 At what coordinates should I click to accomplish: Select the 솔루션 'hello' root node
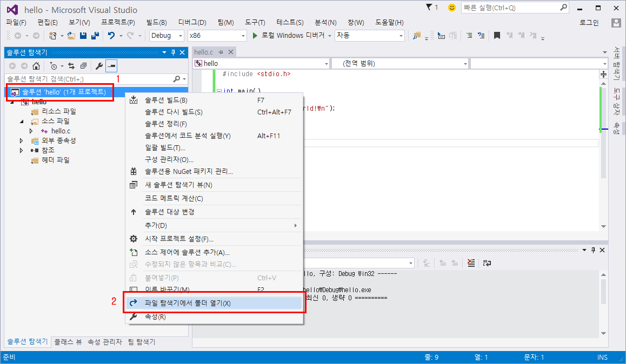[x=64, y=92]
